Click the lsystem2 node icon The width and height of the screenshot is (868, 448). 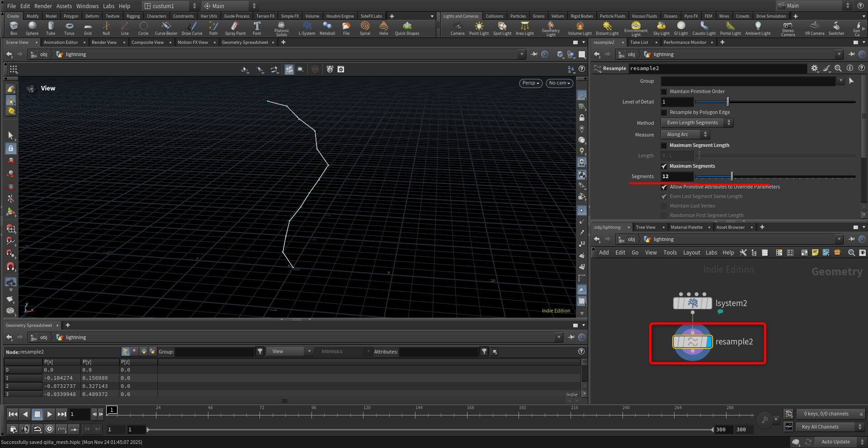click(x=692, y=303)
